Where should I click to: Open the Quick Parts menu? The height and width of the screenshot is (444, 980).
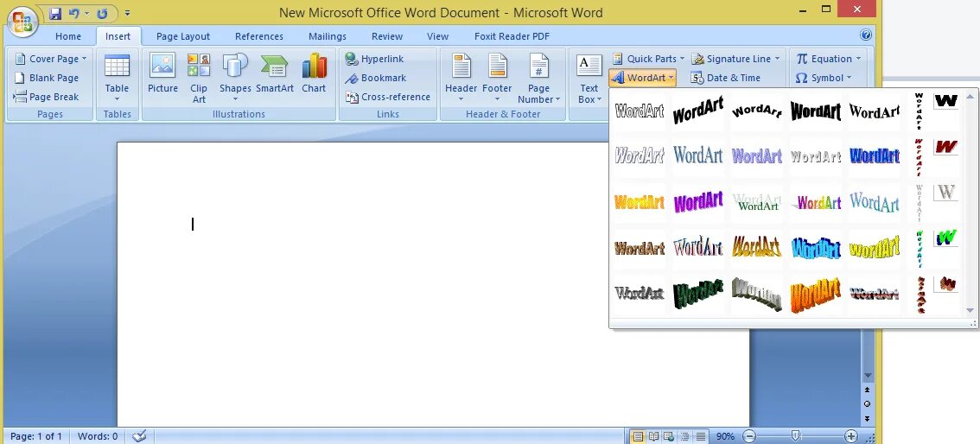tap(648, 59)
